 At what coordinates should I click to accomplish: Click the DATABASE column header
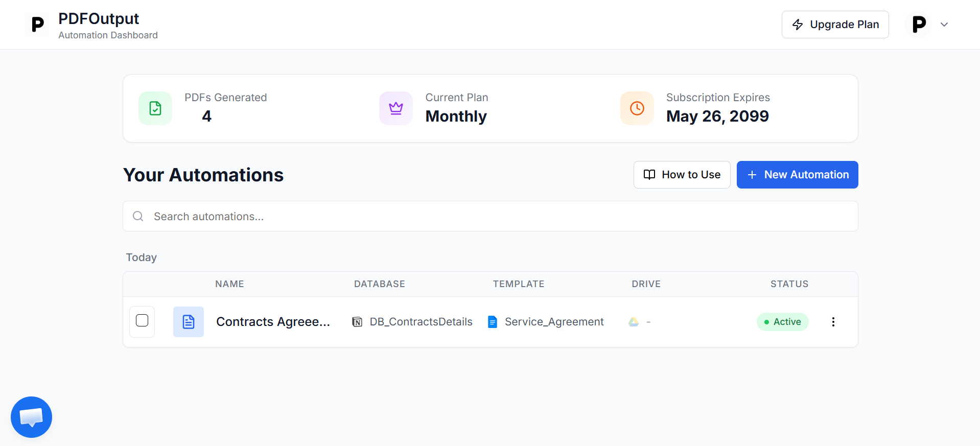(380, 284)
